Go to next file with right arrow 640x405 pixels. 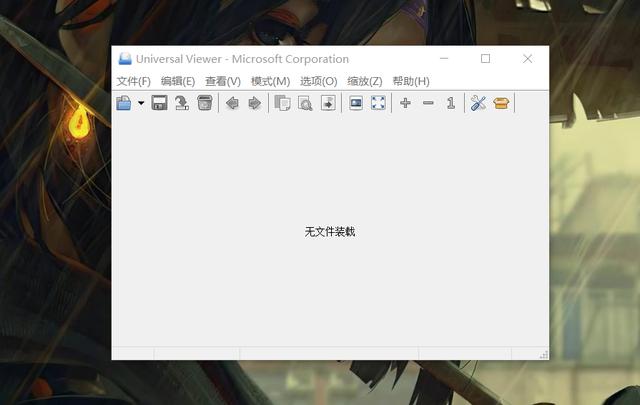point(255,103)
